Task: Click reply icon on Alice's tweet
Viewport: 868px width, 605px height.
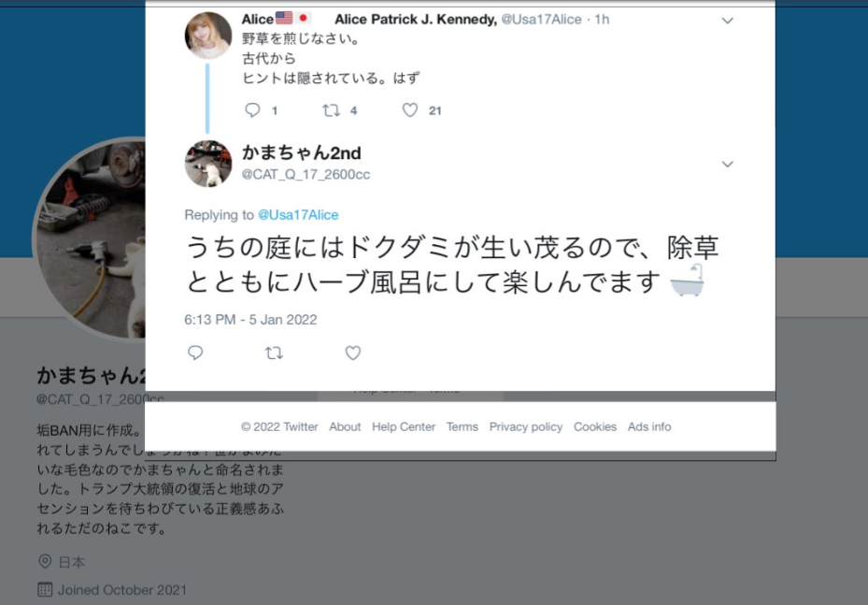Action: [x=252, y=110]
